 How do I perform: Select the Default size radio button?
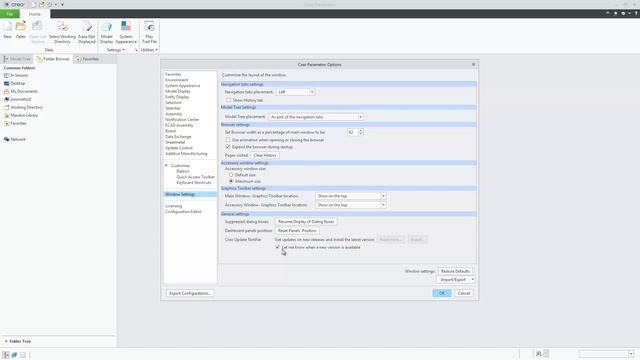click(x=231, y=175)
